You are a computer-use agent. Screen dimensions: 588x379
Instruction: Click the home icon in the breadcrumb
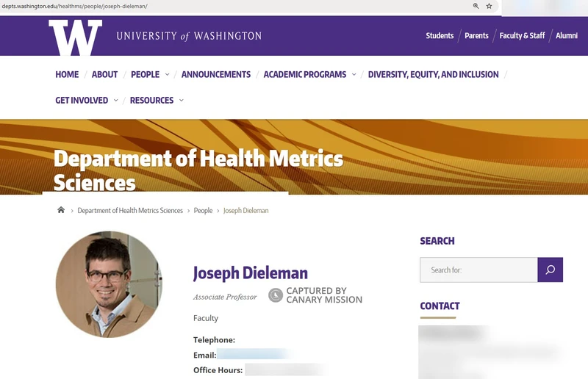[61, 210]
